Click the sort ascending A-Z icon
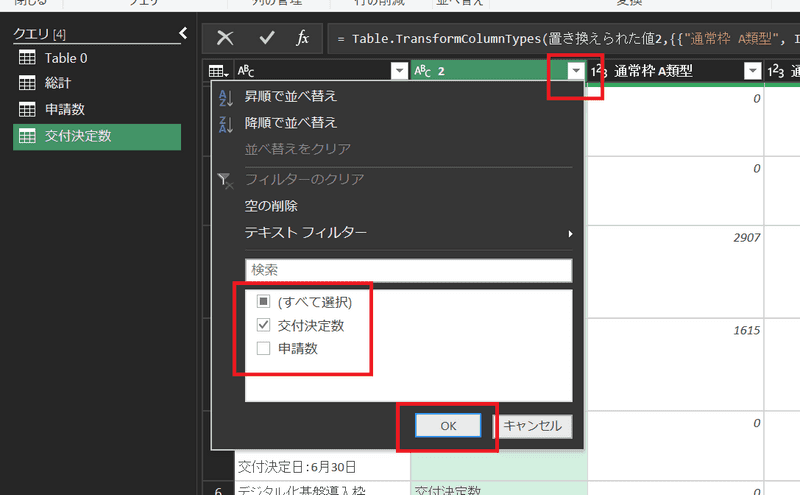Viewport: 800px width, 495px height. (225, 97)
